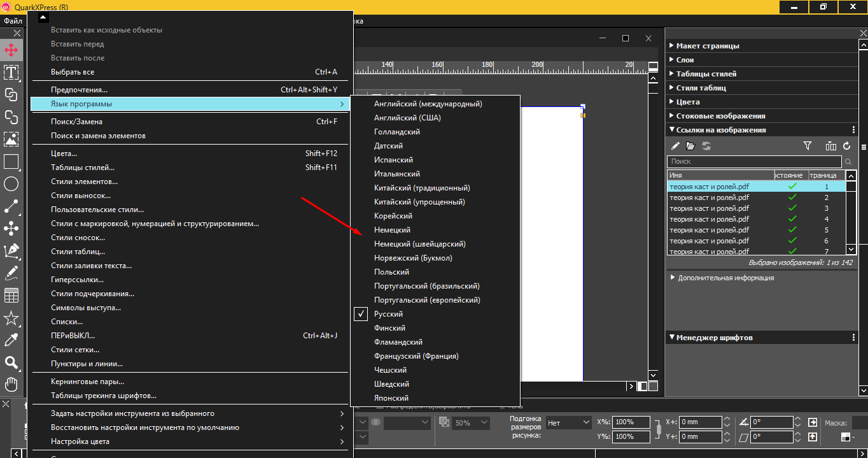Click the open folder icon in picture links panel
Image resolution: width=868 pixels, height=458 pixels.
(x=690, y=146)
